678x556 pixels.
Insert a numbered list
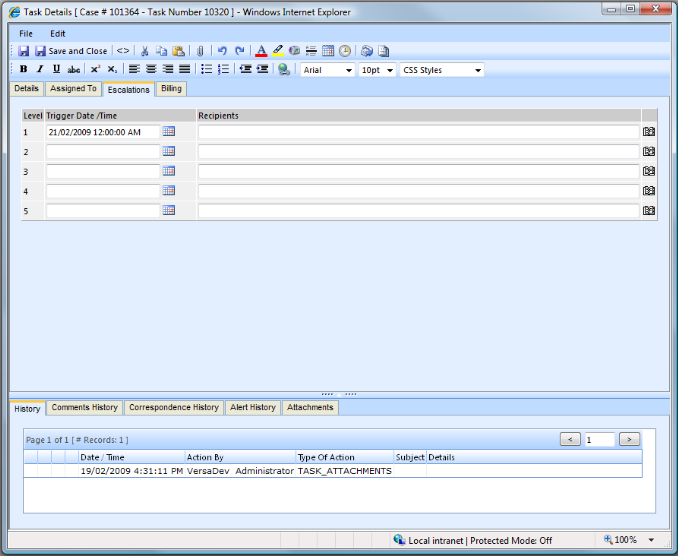click(x=223, y=69)
